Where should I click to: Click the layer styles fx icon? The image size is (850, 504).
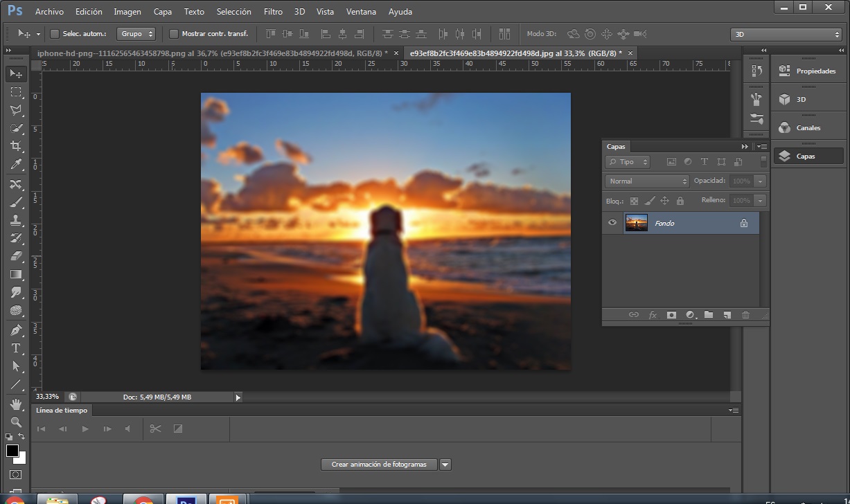[653, 315]
